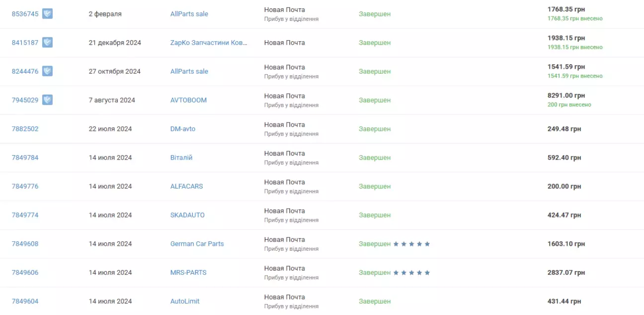Click Завершен status of order 8415187
The height and width of the screenshot is (315, 644).
coord(375,43)
